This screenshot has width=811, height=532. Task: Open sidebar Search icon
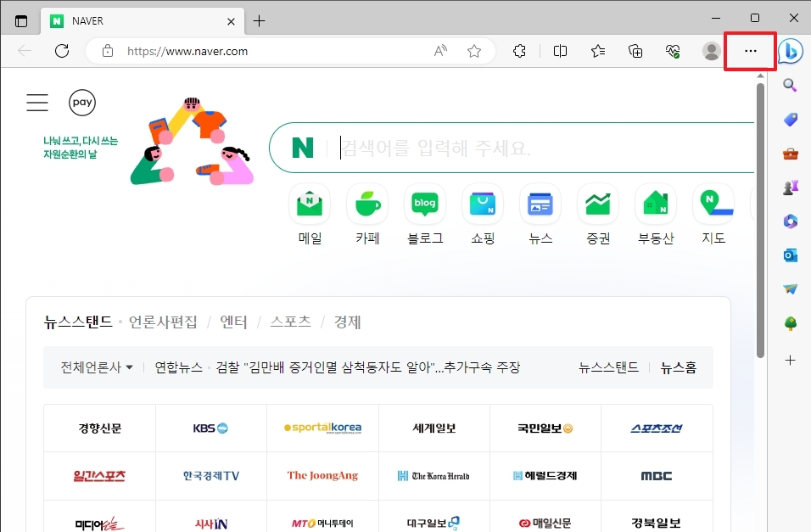coord(790,85)
